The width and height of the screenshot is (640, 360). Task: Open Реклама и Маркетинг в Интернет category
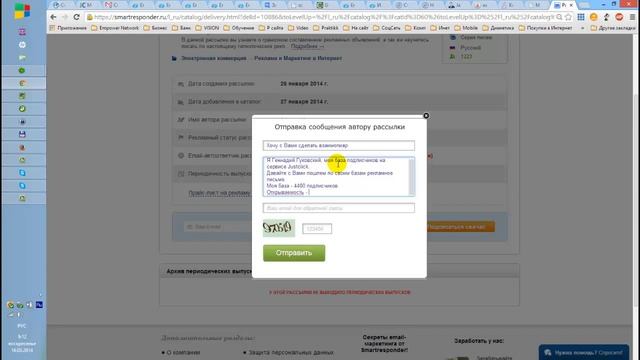pyautogui.click(x=298, y=58)
